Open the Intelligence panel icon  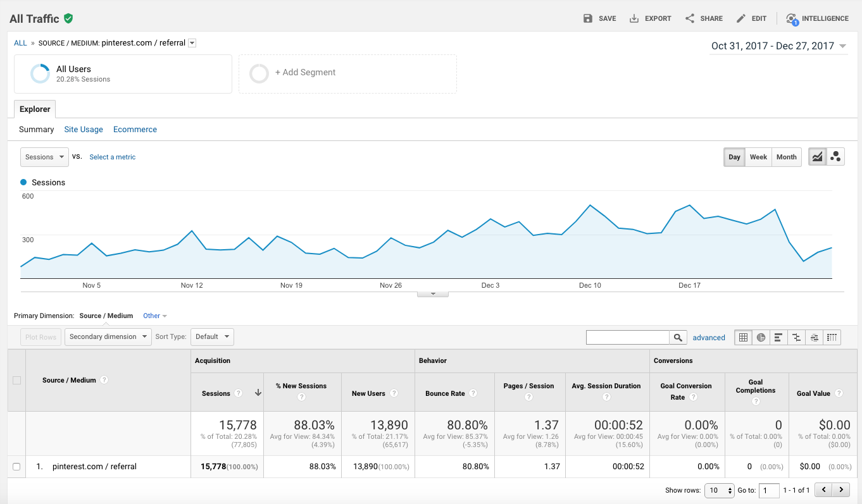pos(792,19)
